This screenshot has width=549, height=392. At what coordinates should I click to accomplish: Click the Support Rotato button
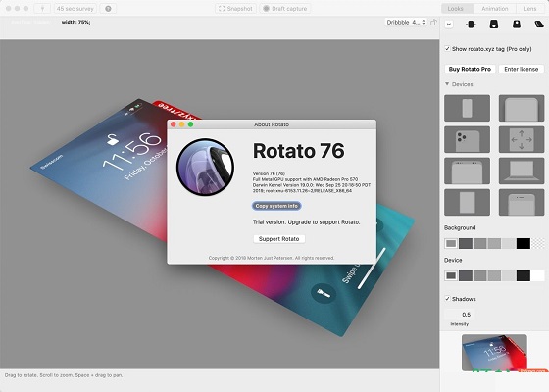click(x=279, y=239)
